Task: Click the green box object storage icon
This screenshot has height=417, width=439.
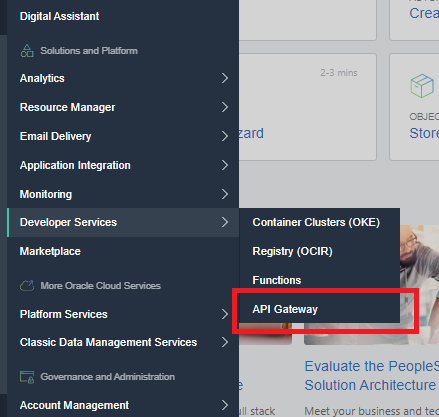Action: (422, 86)
